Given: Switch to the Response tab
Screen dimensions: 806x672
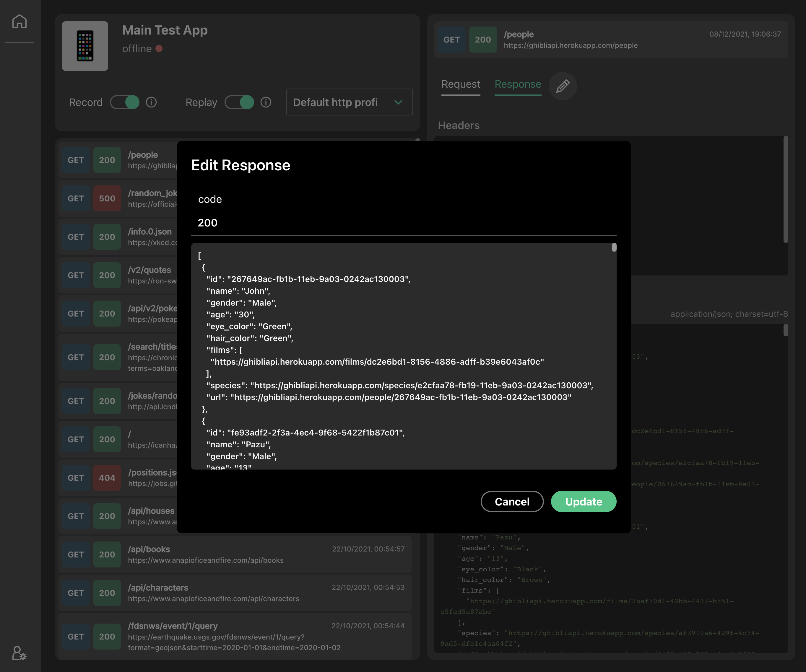Looking at the screenshot, I should [517, 84].
